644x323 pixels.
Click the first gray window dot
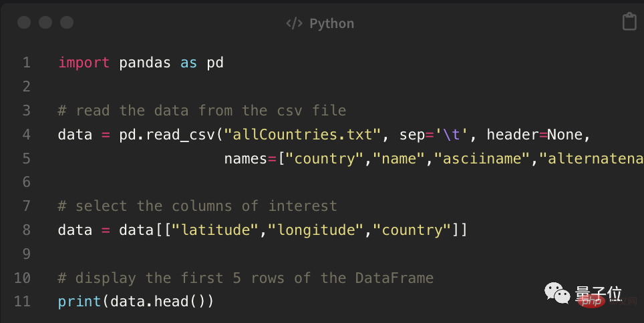coord(24,22)
